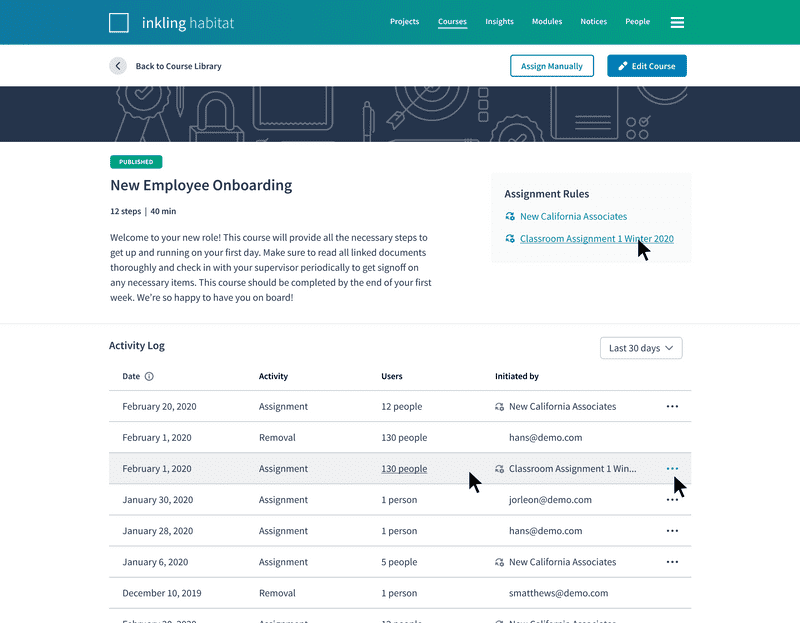
Task: Click 130 people in the Removal row
Action: (404, 438)
